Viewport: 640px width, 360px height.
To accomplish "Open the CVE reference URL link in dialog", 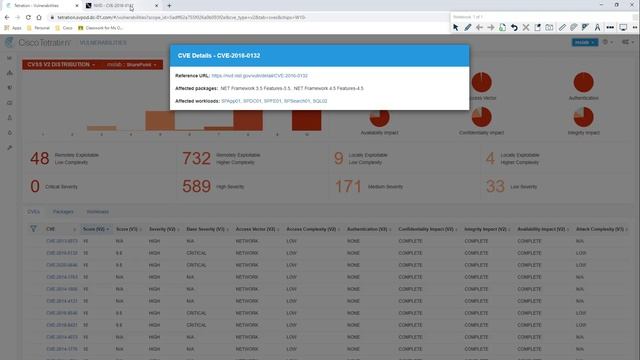I will [x=260, y=76].
